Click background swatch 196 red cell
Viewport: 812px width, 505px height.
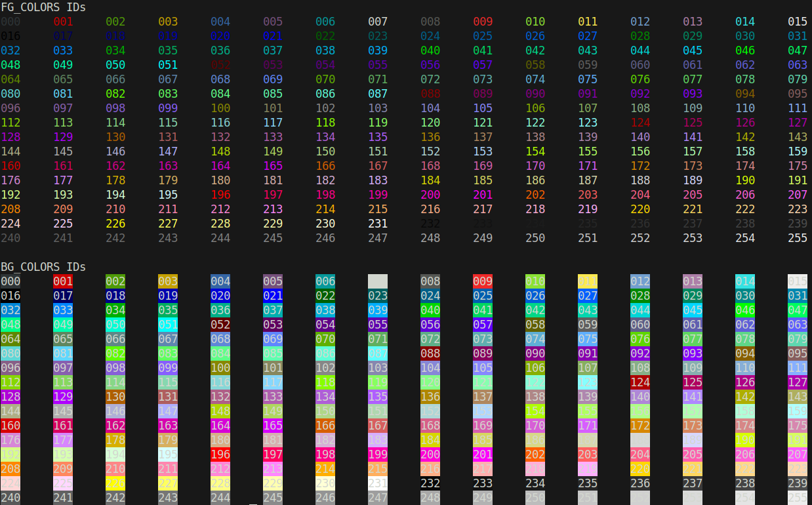tap(220, 454)
